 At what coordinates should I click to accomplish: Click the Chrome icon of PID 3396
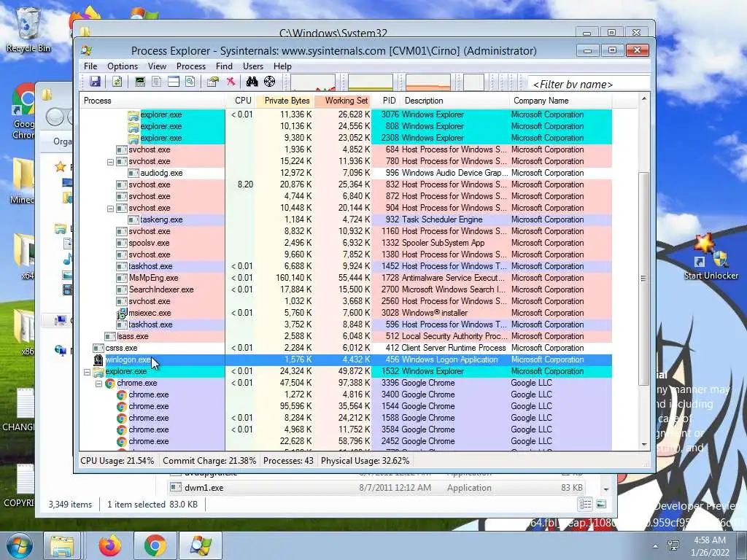[x=110, y=383]
